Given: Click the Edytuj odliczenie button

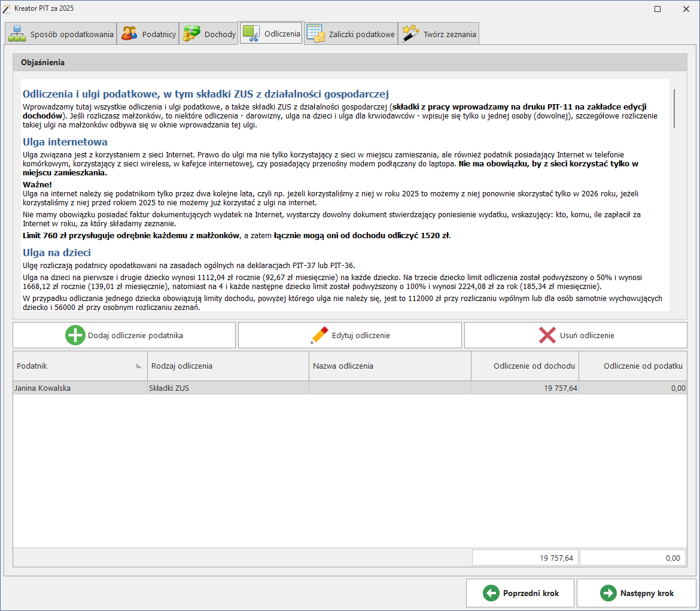Looking at the screenshot, I should coord(350,336).
